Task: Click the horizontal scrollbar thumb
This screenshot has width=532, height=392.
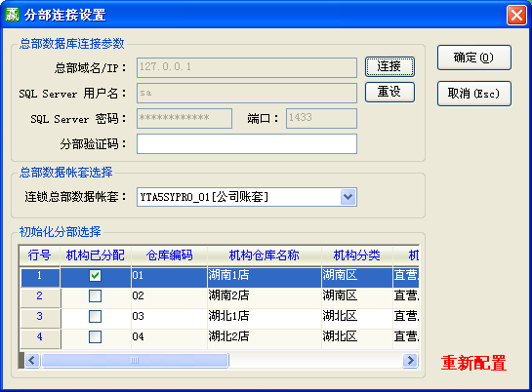Action: click(x=135, y=360)
